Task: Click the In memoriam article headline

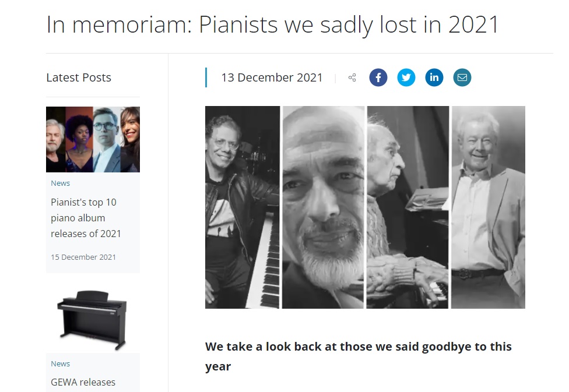Action: 272,25
